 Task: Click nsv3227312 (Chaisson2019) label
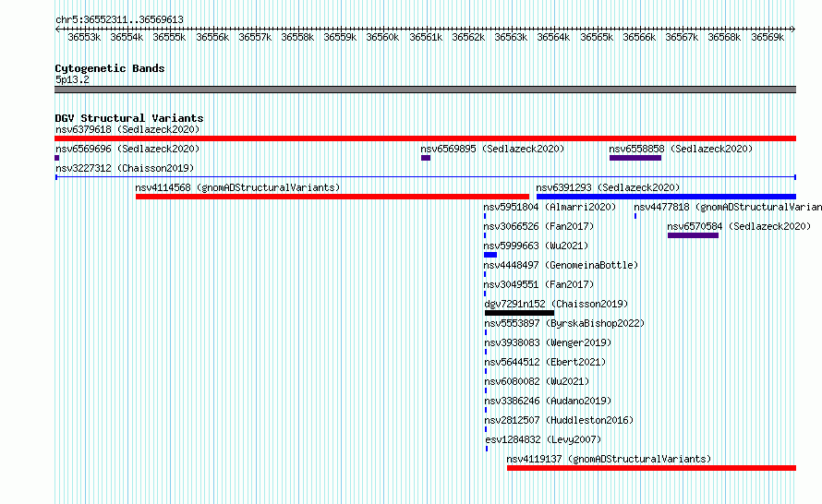pyautogui.click(x=125, y=168)
